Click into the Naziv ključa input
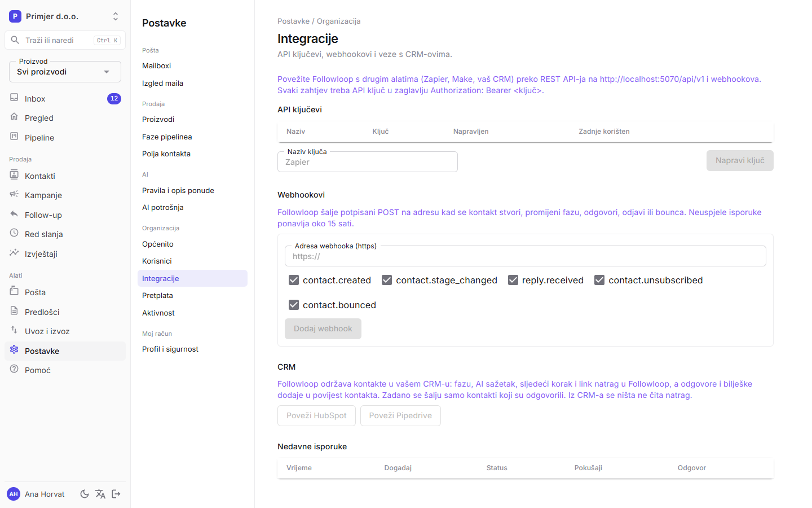812x508 pixels. (x=368, y=162)
